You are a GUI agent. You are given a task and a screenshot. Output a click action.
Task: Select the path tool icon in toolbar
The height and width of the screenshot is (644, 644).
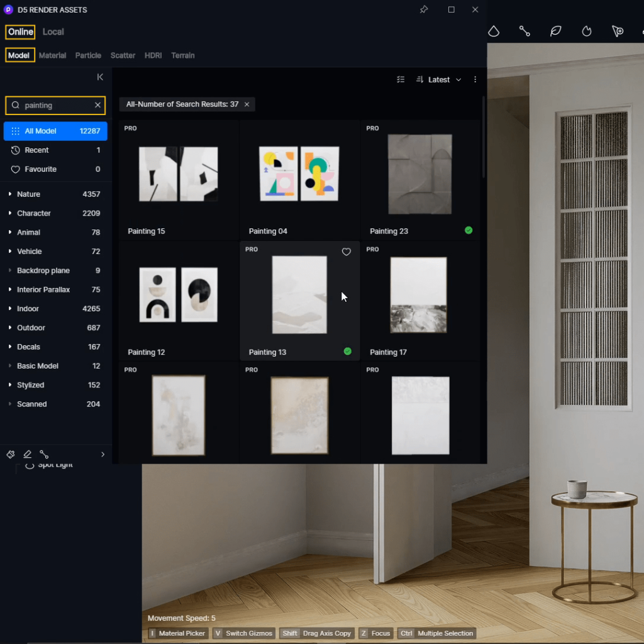click(525, 31)
